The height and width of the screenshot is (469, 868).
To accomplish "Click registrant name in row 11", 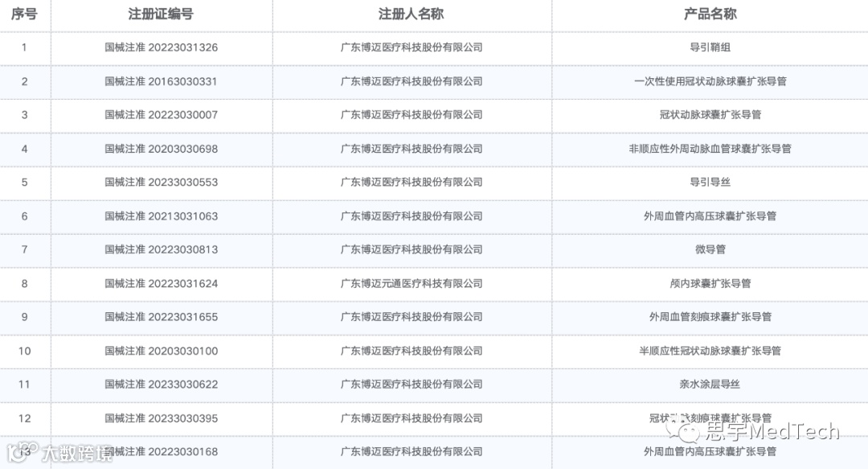I will tap(411, 385).
